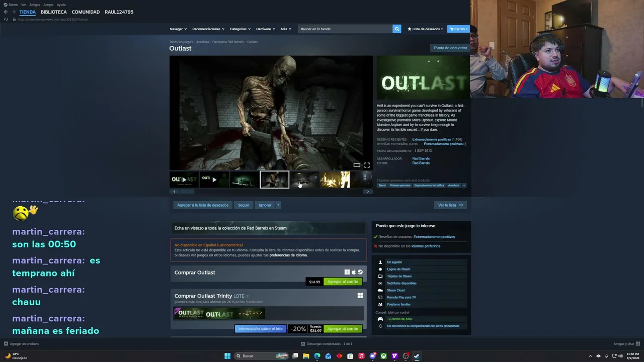Click the Seguir button
Viewport: 644px width, 362px height.
click(x=244, y=205)
